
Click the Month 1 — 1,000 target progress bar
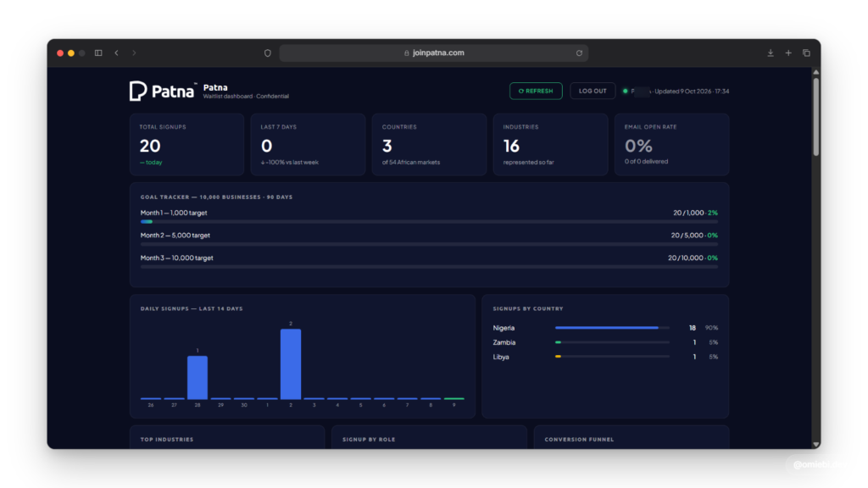tap(429, 222)
